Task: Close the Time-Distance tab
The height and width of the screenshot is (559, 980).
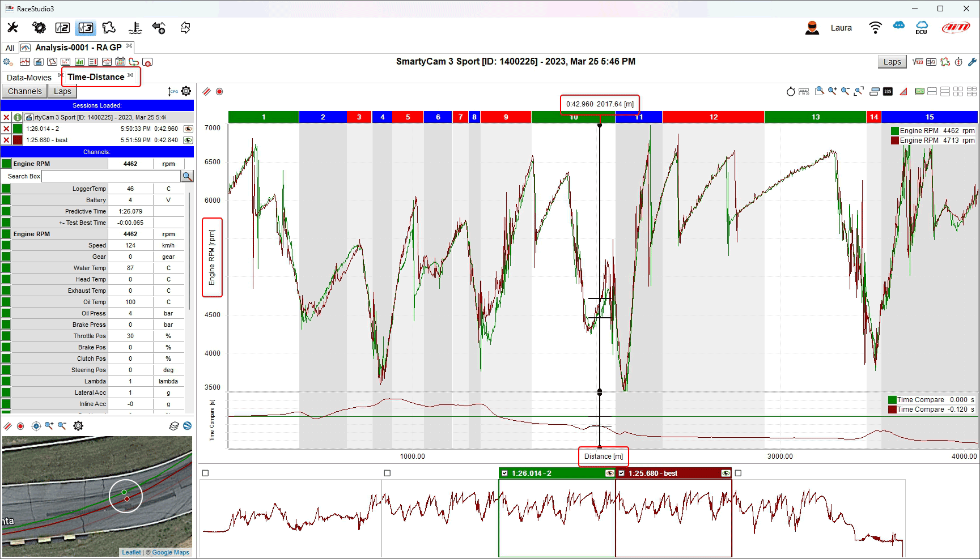Action: (131, 75)
